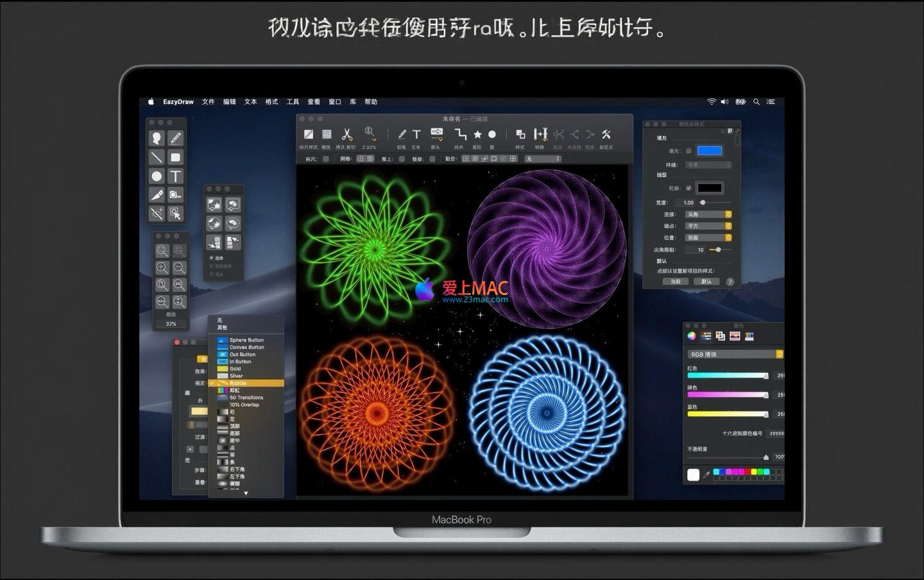Click the scissors cut icon in the toolbar
The image size is (924, 580).
(346, 135)
